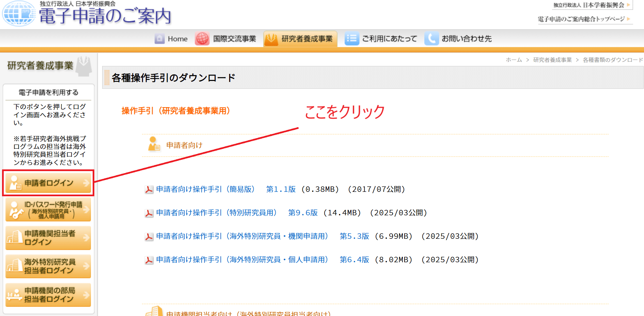Go to 電子申請のご案内総合トップページ link

click(581, 19)
